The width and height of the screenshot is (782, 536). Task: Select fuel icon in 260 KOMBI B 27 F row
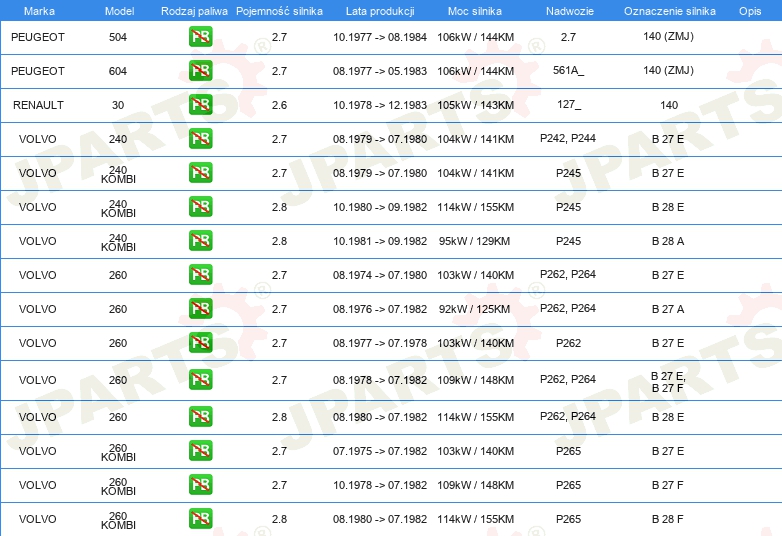coord(200,484)
